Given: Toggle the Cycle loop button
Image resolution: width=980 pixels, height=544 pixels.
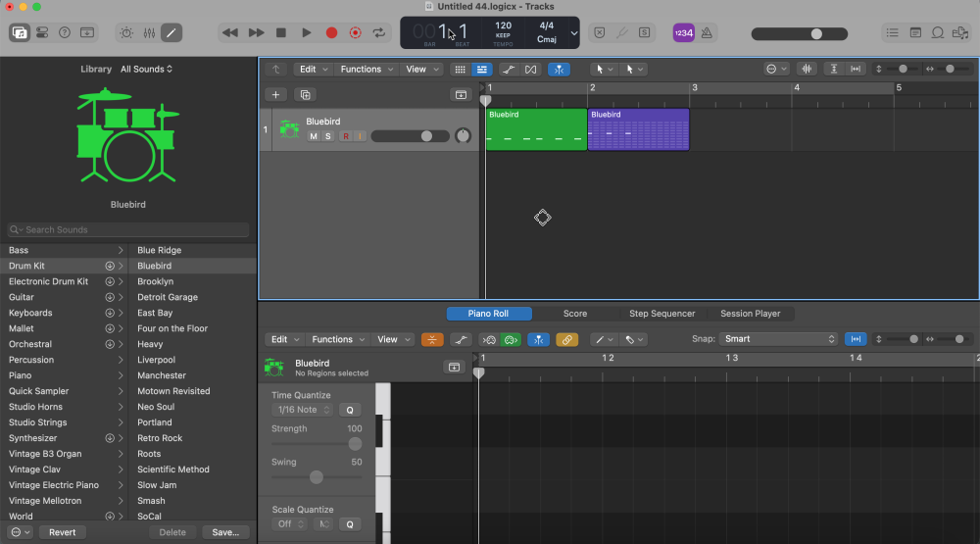Looking at the screenshot, I should pos(380,32).
